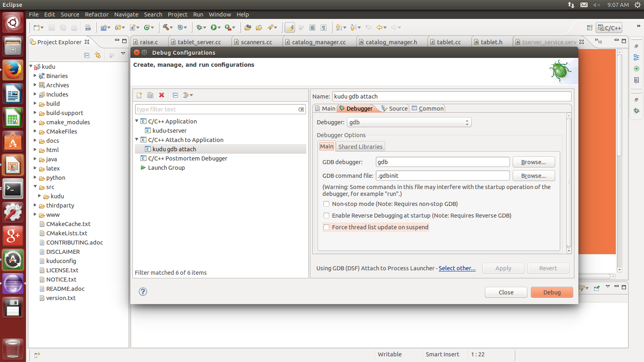Click the Debug button
Viewport: 644px width, 362px height.
(x=551, y=292)
